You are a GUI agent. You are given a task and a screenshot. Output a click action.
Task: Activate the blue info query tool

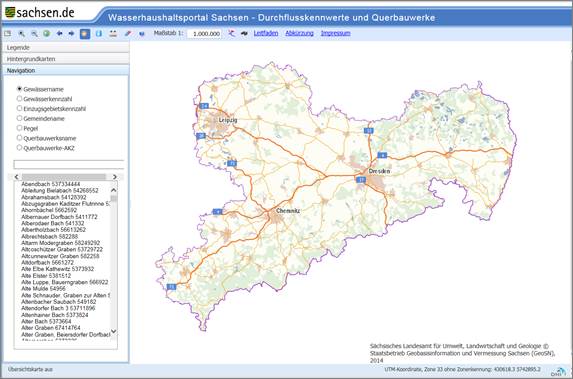tap(99, 34)
